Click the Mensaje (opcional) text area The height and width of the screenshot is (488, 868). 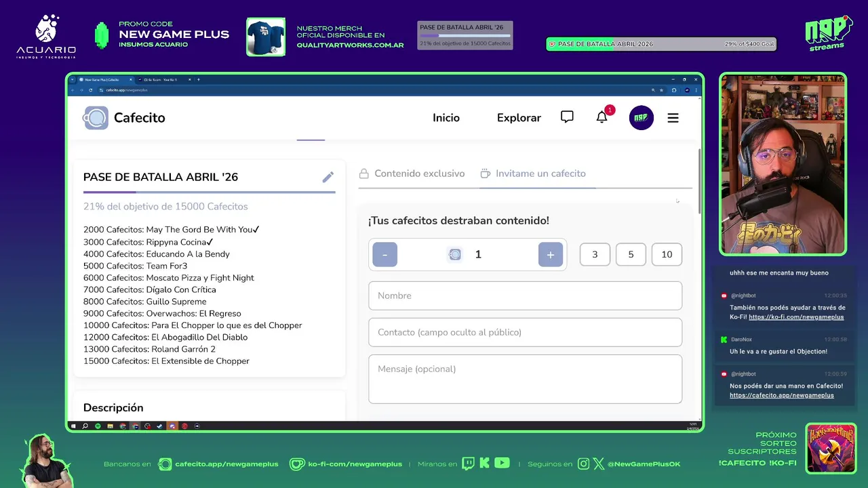(x=525, y=379)
